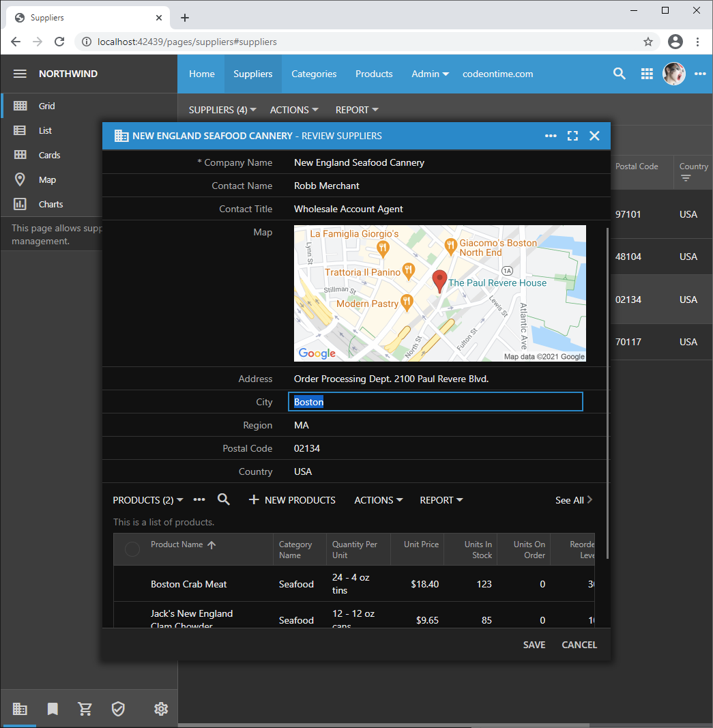This screenshot has height=728, width=713.
Task: Click the hamburger menu icon beside NORTHWIND
Action: [20, 74]
